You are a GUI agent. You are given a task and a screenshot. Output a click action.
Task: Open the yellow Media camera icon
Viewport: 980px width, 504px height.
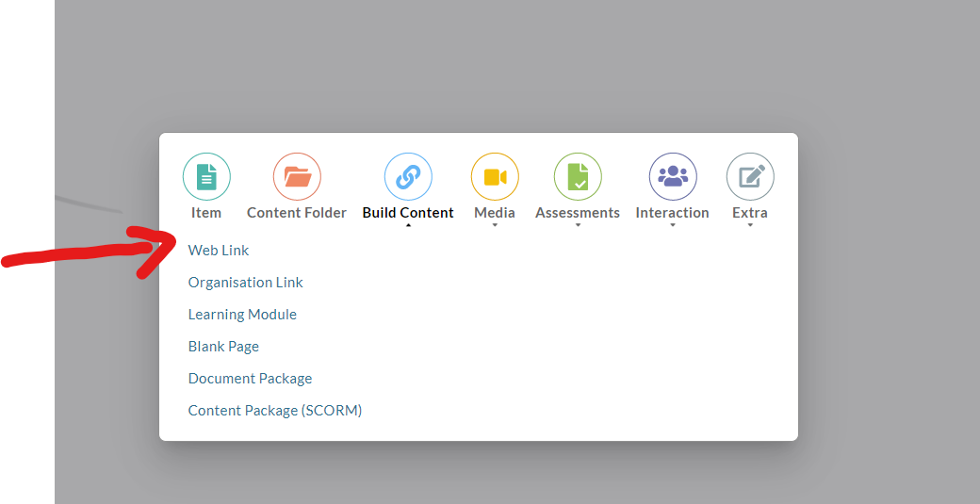pos(495,177)
